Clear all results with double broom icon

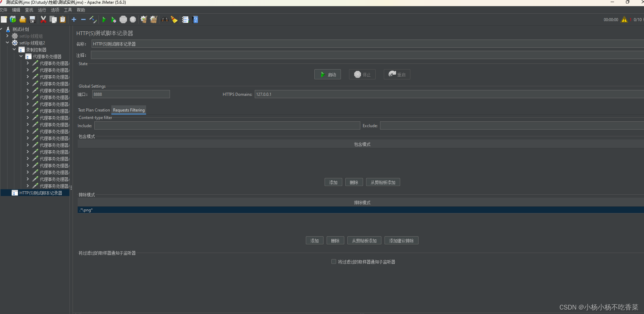[x=154, y=19]
